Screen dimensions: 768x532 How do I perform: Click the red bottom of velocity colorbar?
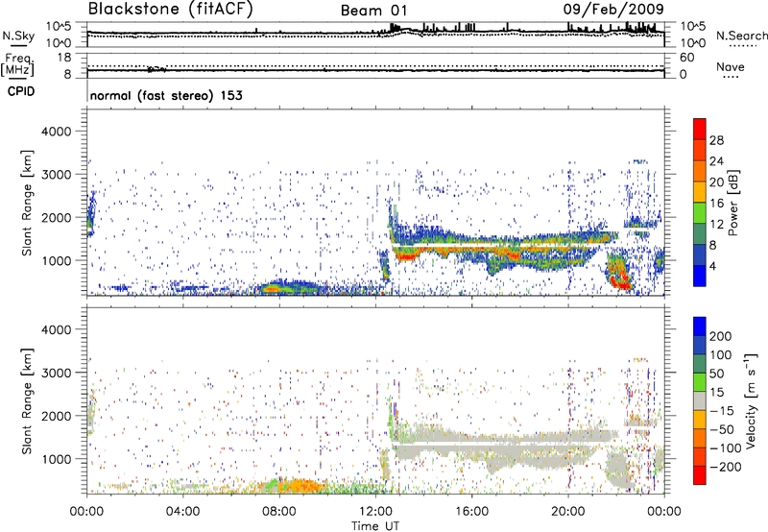700,475
